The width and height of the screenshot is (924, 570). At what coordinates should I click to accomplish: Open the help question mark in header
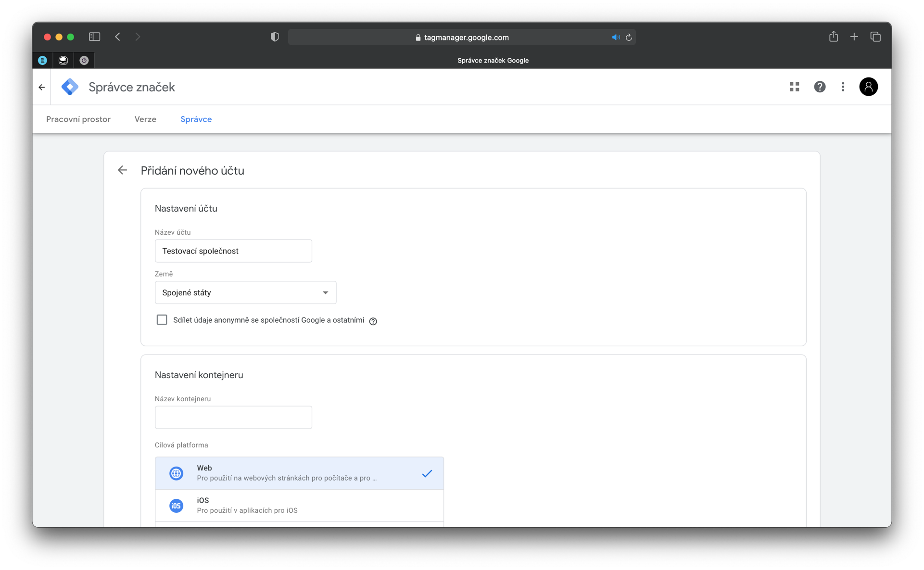(820, 87)
